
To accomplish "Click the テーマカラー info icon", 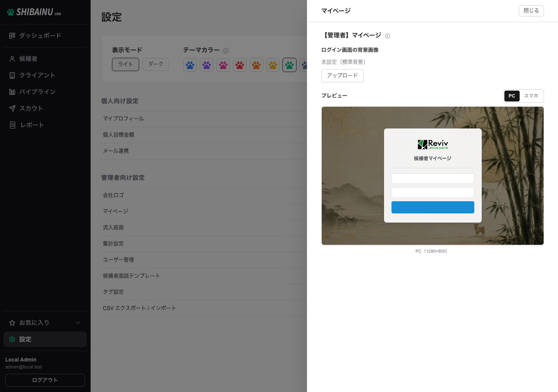I will tap(226, 51).
